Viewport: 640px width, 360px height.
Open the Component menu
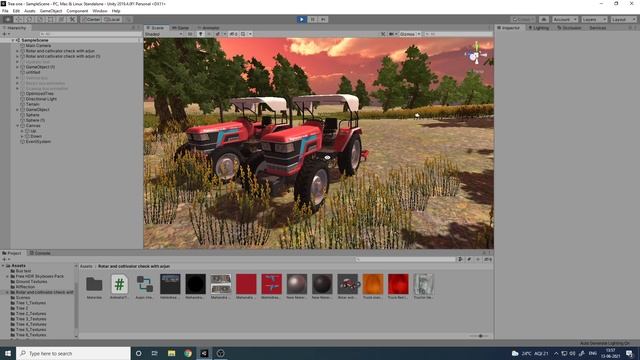77,11
